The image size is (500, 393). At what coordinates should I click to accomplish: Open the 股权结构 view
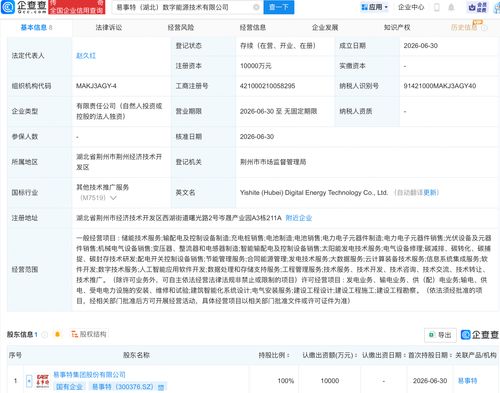coord(89,334)
